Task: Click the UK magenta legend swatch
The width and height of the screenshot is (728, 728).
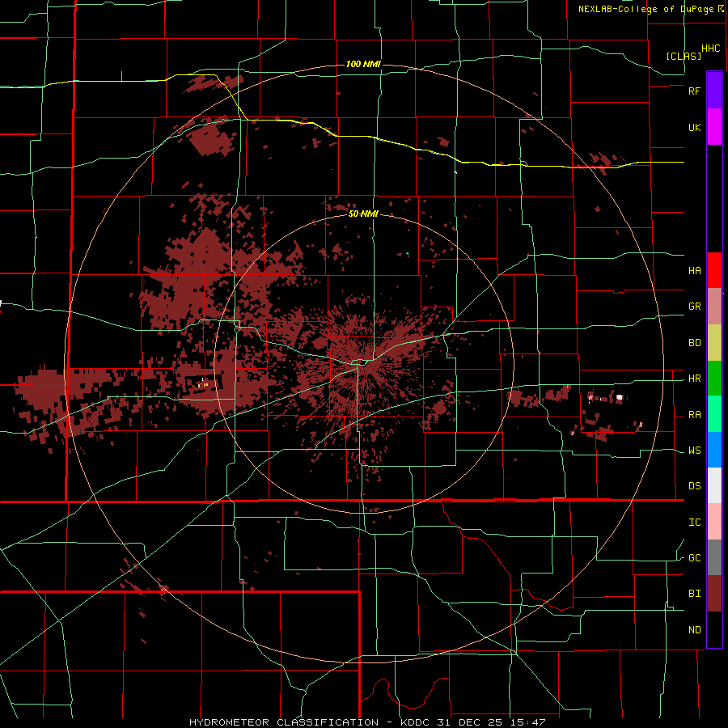Action: (x=714, y=127)
